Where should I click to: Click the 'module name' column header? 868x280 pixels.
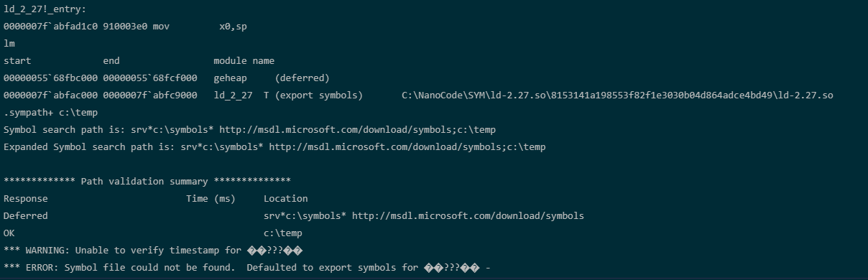(244, 61)
